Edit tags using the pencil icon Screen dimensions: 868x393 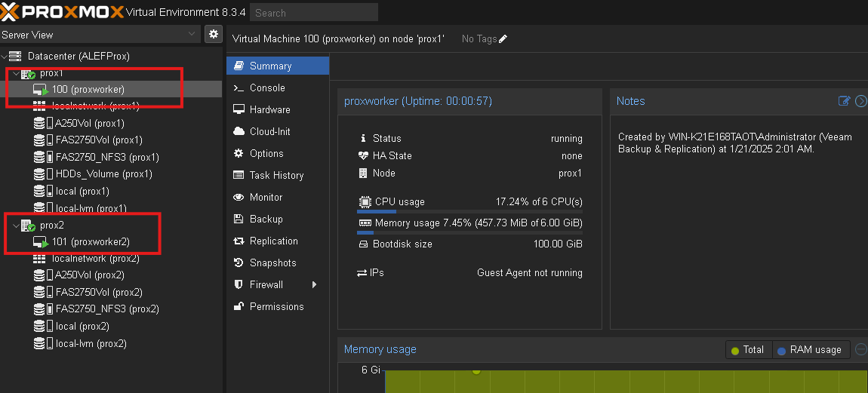click(x=503, y=38)
